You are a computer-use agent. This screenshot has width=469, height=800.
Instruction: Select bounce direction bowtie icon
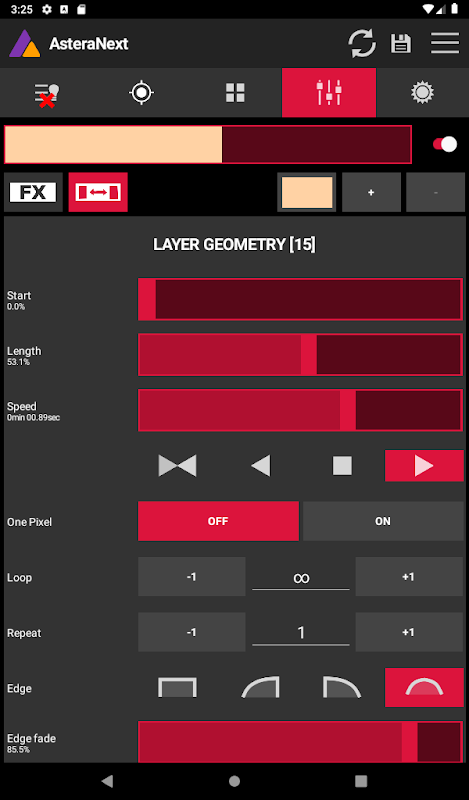pos(177,466)
